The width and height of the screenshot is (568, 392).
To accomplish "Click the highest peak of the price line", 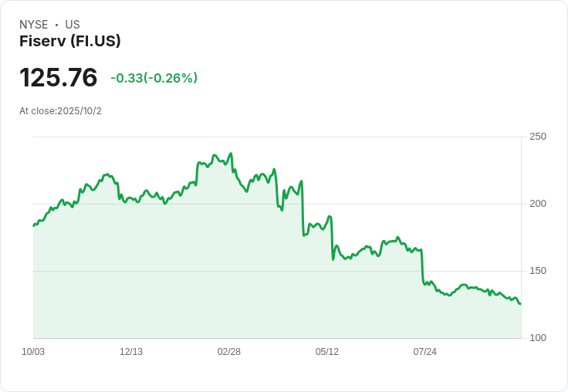I will click(231, 154).
